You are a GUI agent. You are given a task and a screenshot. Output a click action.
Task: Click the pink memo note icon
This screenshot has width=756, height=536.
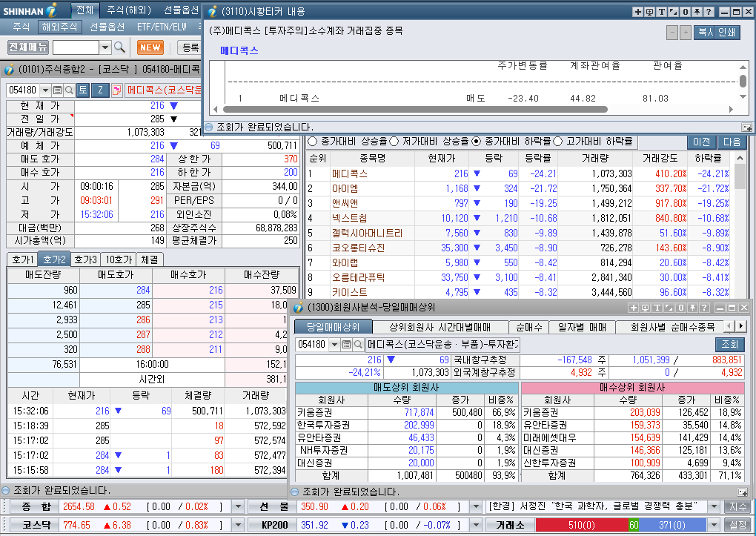pos(116,90)
